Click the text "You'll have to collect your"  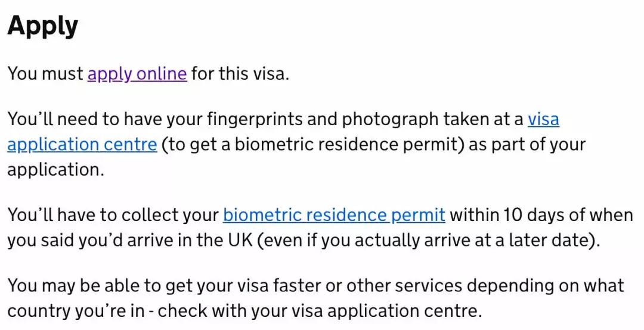(x=113, y=214)
